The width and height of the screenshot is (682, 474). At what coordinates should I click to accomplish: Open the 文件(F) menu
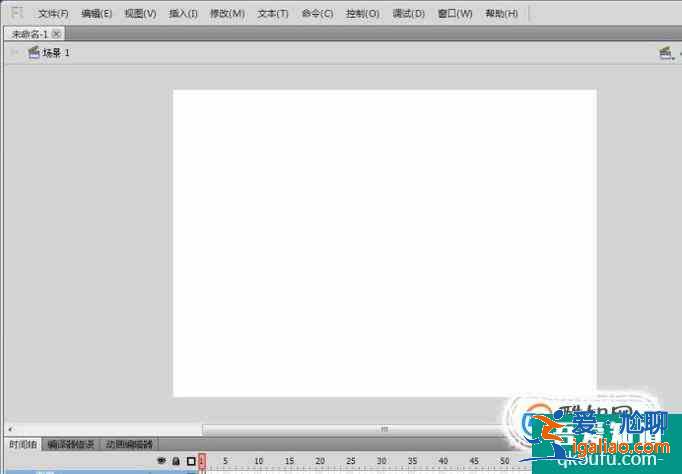coord(53,14)
